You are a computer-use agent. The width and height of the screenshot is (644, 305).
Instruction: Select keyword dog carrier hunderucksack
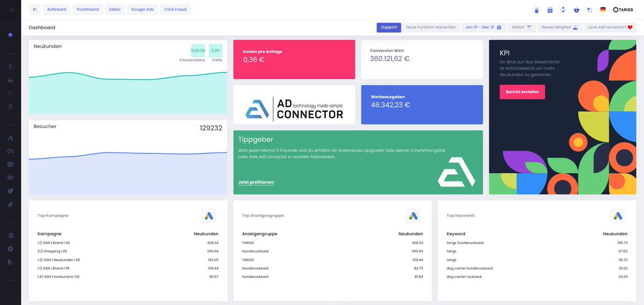(537, 268)
